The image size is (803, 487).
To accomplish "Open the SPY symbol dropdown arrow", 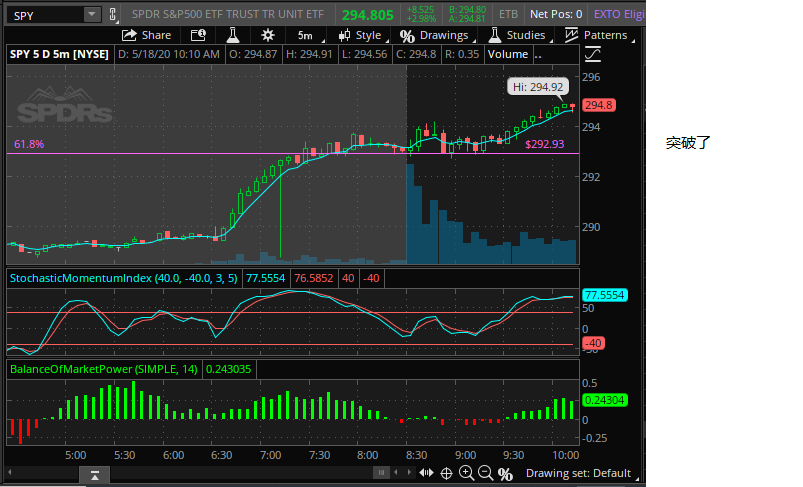I will coord(92,14).
